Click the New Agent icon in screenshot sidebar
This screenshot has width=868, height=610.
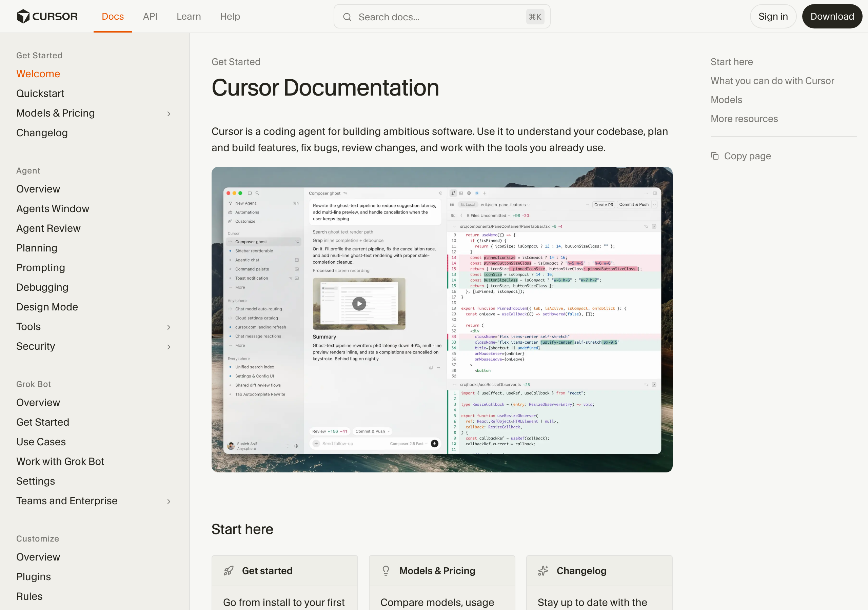point(230,203)
